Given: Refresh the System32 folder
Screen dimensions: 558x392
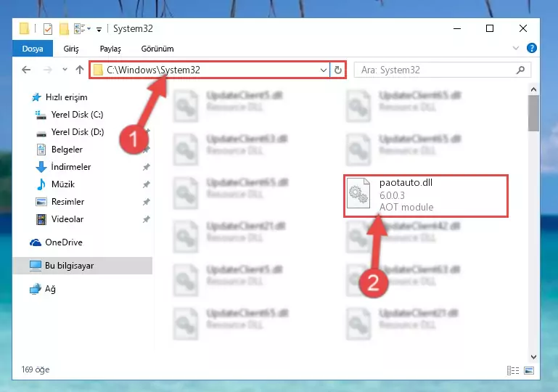Looking at the screenshot, I should tap(338, 70).
